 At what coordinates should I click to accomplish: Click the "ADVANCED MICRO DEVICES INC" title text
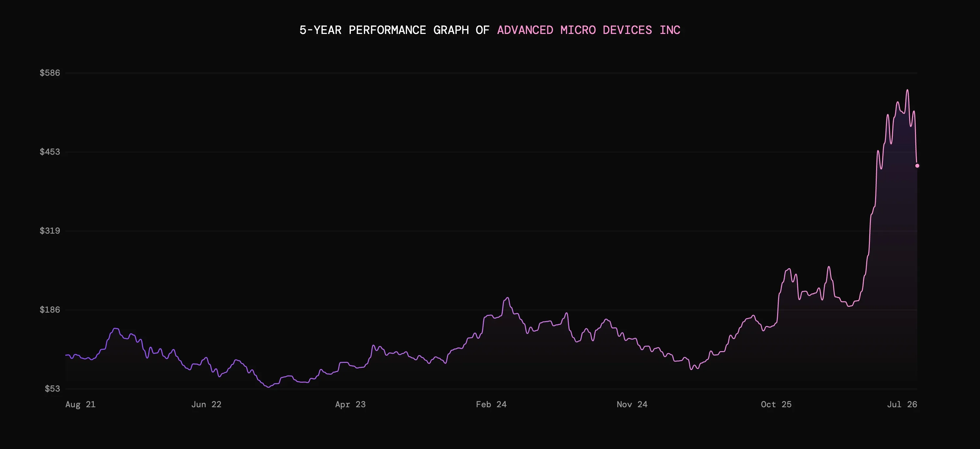589,30
